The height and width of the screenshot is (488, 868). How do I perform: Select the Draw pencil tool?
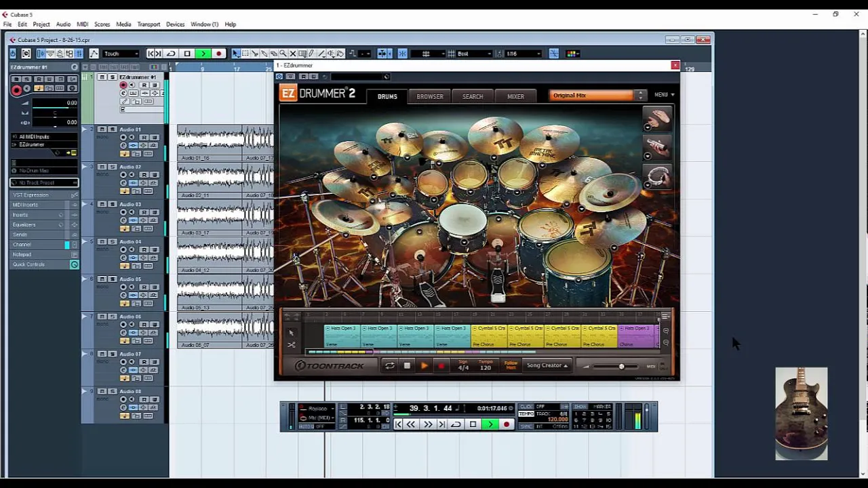pyautogui.click(x=311, y=54)
